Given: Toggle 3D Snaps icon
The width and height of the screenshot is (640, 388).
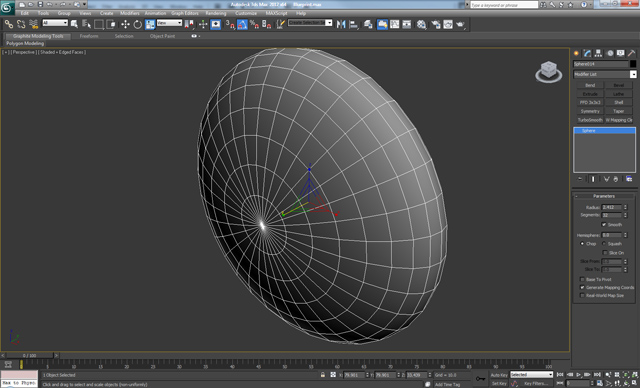Looking at the screenshot, I should tap(230, 24).
